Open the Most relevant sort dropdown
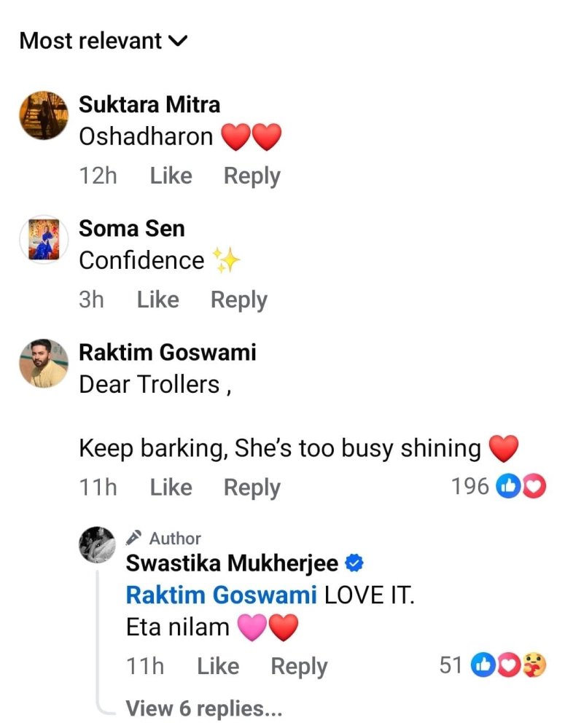 pos(103,41)
